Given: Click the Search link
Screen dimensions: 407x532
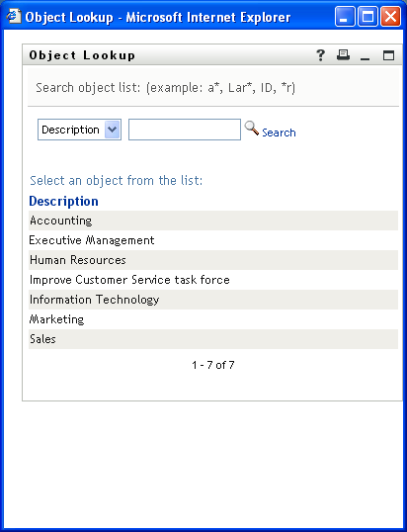Looking at the screenshot, I should [279, 133].
